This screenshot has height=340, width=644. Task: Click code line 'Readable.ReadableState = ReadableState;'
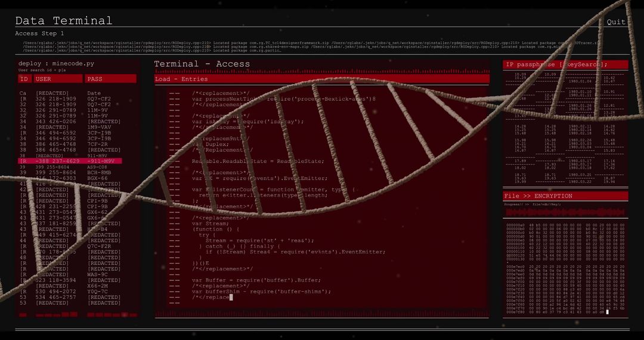pos(258,162)
